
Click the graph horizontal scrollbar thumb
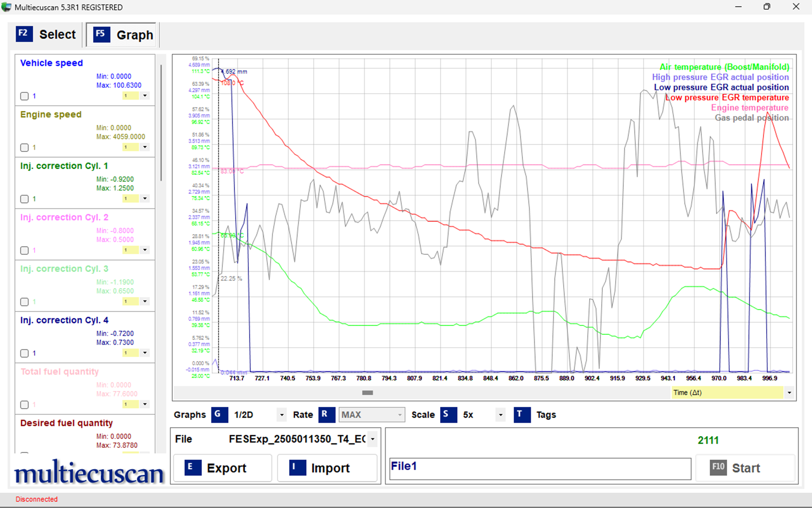[367, 393]
